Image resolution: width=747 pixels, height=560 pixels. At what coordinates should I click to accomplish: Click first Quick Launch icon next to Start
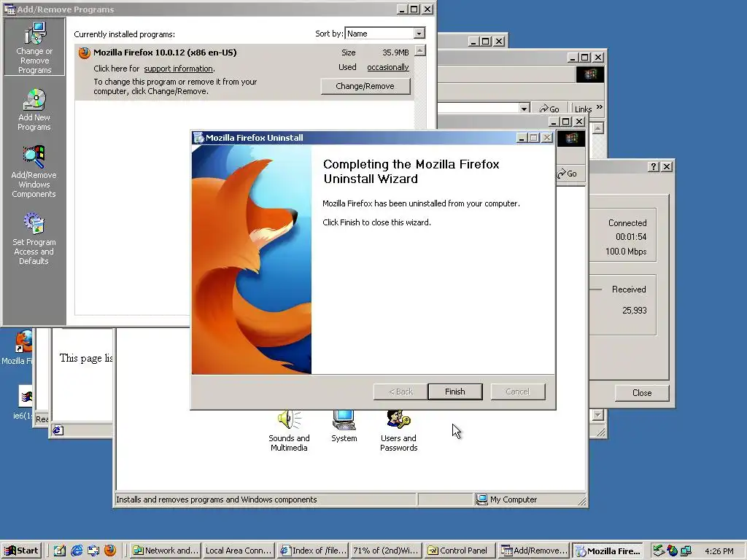tap(60, 551)
